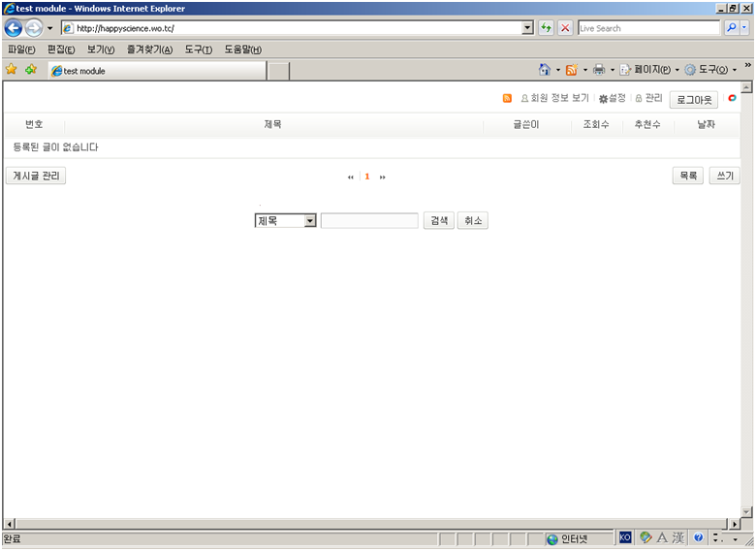Click the 날짜 column header
This screenshot has width=756, height=551.
point(707,124)
